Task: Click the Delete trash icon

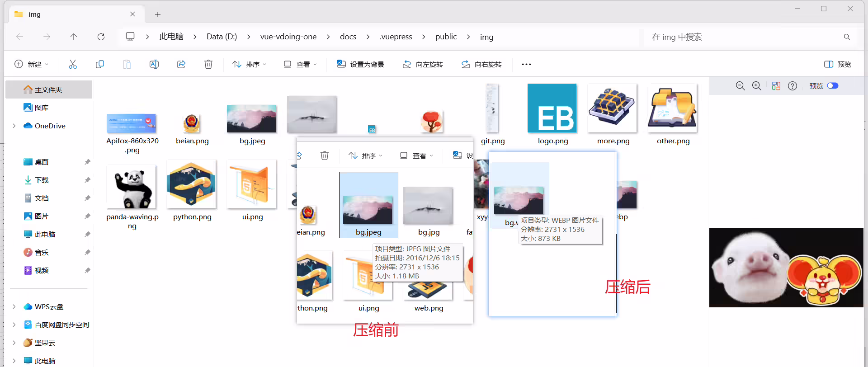Action: pos(208,64)
